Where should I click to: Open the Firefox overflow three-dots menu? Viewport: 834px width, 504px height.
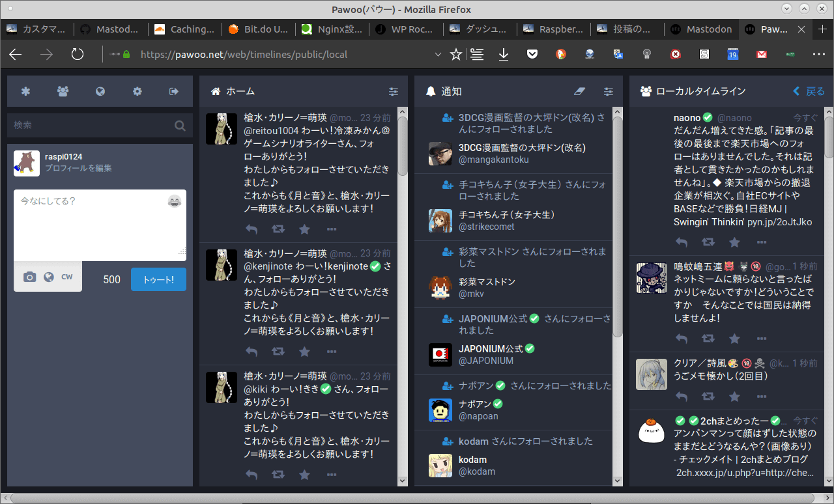tap(819, 55)
